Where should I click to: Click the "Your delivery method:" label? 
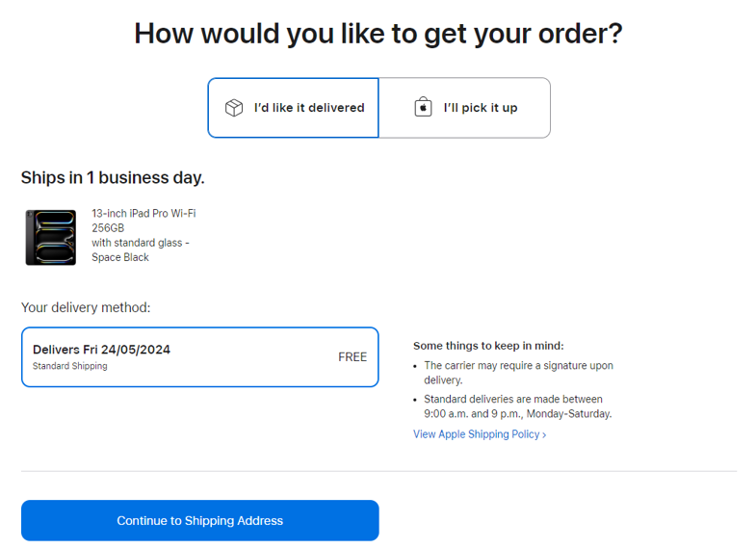coord(86,308)
